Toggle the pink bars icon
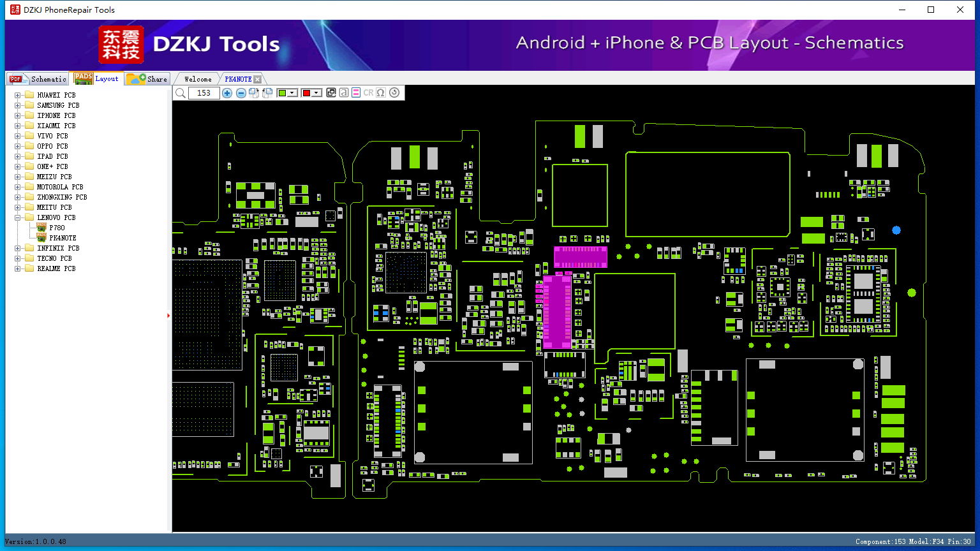Viewport: 980px width, 551px height. point(356,93)
